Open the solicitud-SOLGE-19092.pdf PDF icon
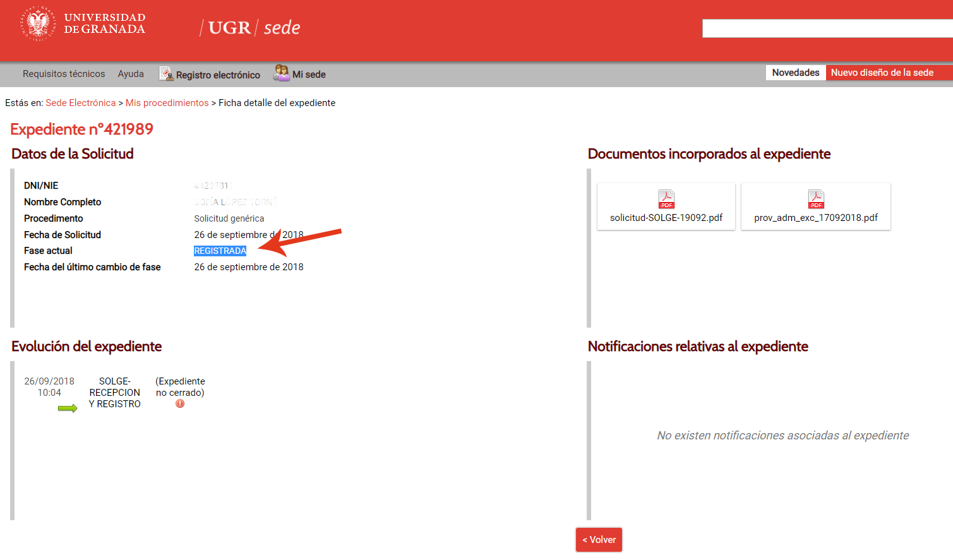The image size is (953, 560). [x=666, y=199]
